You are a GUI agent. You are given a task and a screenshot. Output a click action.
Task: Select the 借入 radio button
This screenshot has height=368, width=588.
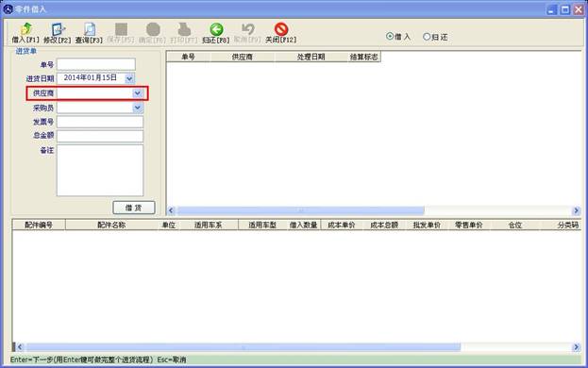click(390, 37)
